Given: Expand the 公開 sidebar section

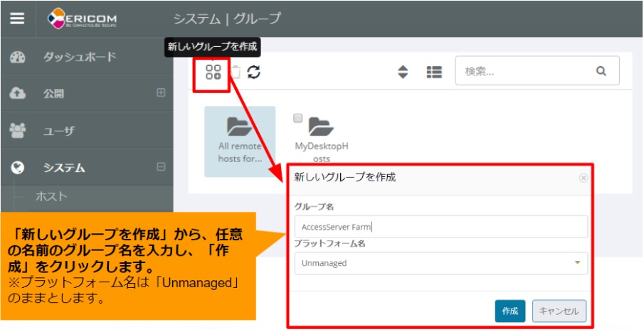Looking at the screenshot, I should [161, 93].
